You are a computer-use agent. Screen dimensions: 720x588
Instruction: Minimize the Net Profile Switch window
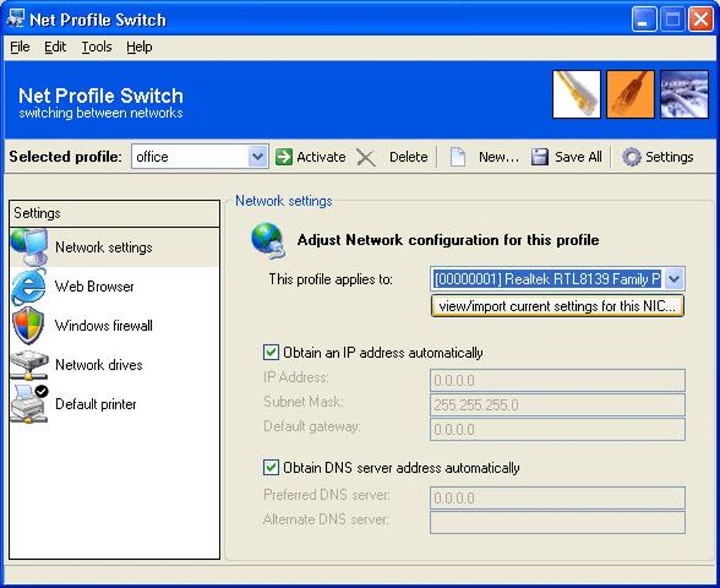pos(644,20)
